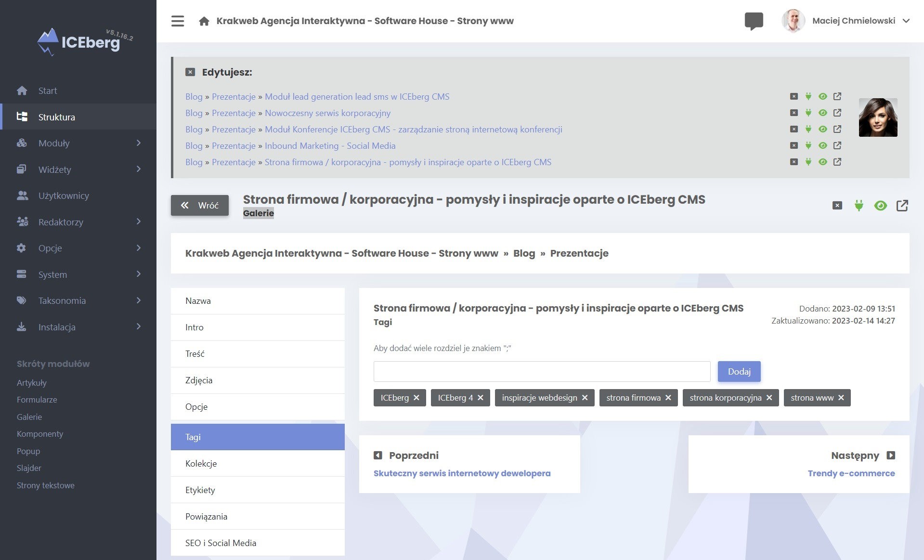This screenshot has height=560, width=924.
Task: Toggle eye icon for Moduł Konferencje row
Action: pos(823,129)
